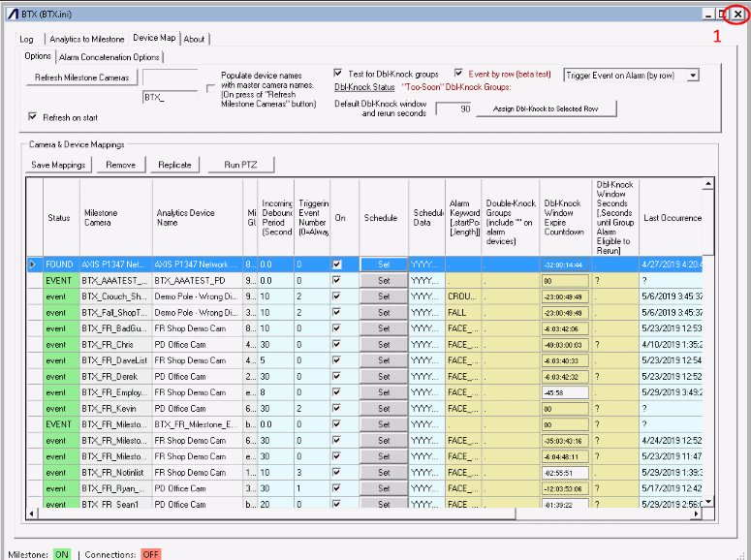Select the Device Map tab
This screenshot has height=560, width=751.
(154, 38)
